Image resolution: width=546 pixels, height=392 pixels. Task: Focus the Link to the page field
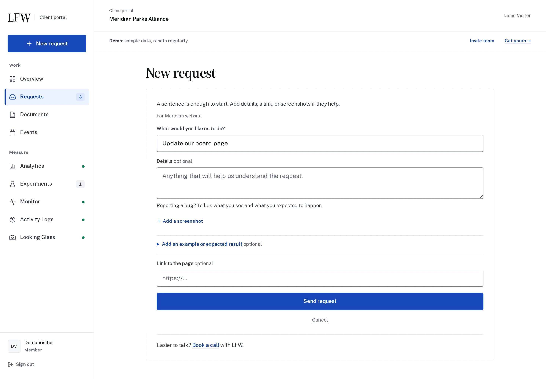(320, 278)
